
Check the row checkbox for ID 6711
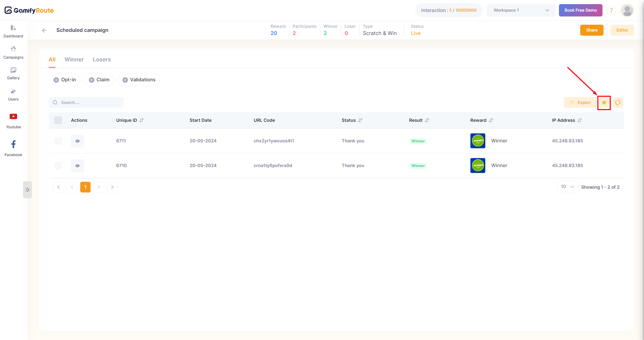58,141
